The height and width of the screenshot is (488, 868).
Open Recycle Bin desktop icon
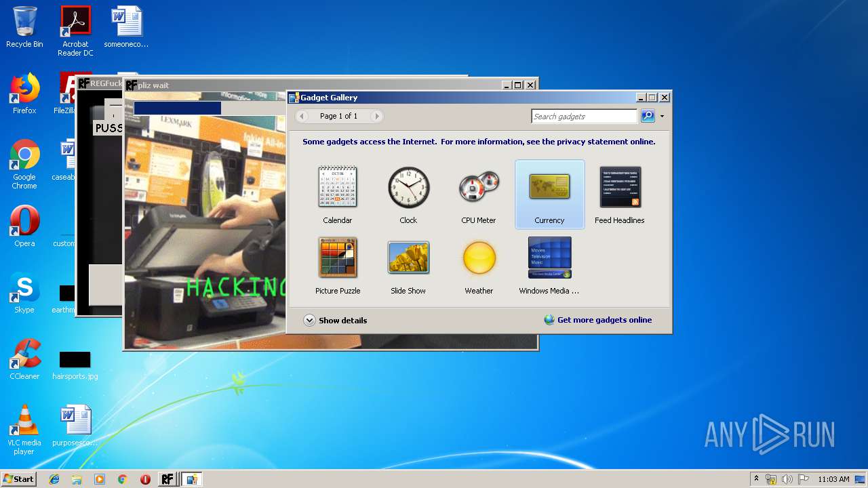point(24,27)
